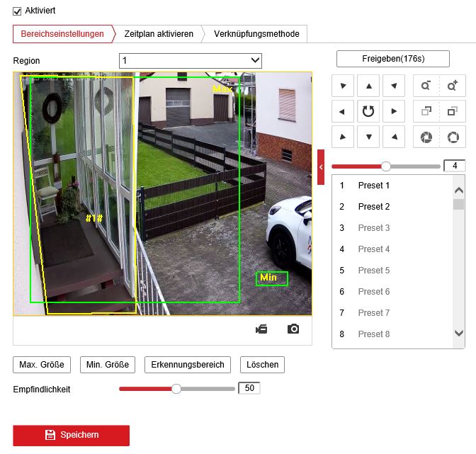
Task: Click the Erkennungsbereich button
Action: 188,365
